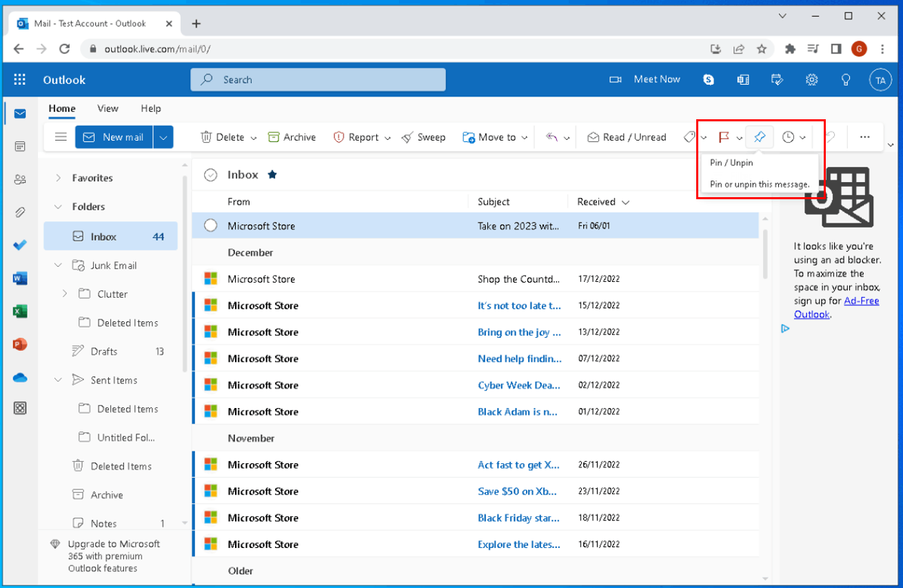Expand the Report dropdown arrow
This screenshot has height=588, width=903.
[x=387, y=138]
